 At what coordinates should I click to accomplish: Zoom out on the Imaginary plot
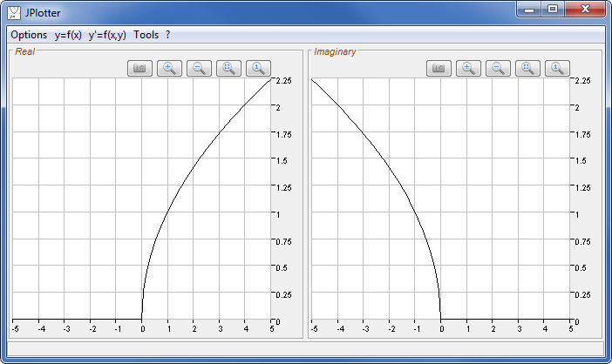pos(499,69)
